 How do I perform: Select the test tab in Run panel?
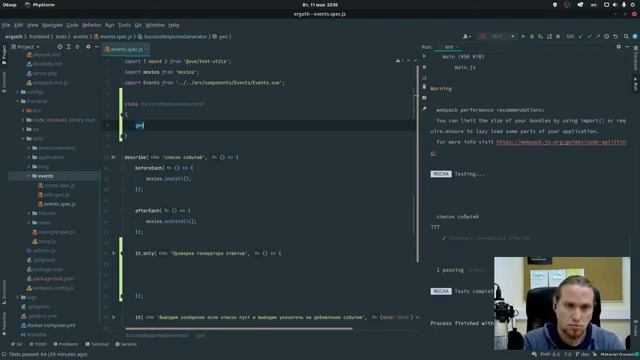[x=449, y=47]
